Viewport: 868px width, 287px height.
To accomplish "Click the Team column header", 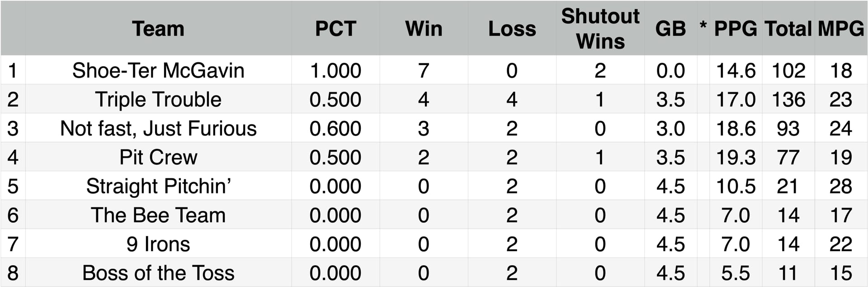I will [x=158, y=29].
